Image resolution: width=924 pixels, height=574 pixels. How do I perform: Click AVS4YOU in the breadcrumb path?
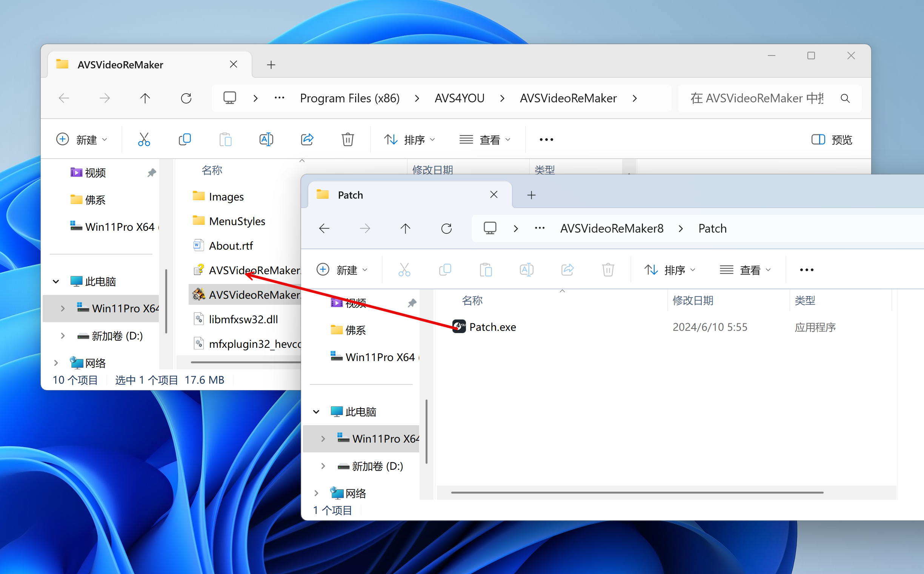coord(459,98)
